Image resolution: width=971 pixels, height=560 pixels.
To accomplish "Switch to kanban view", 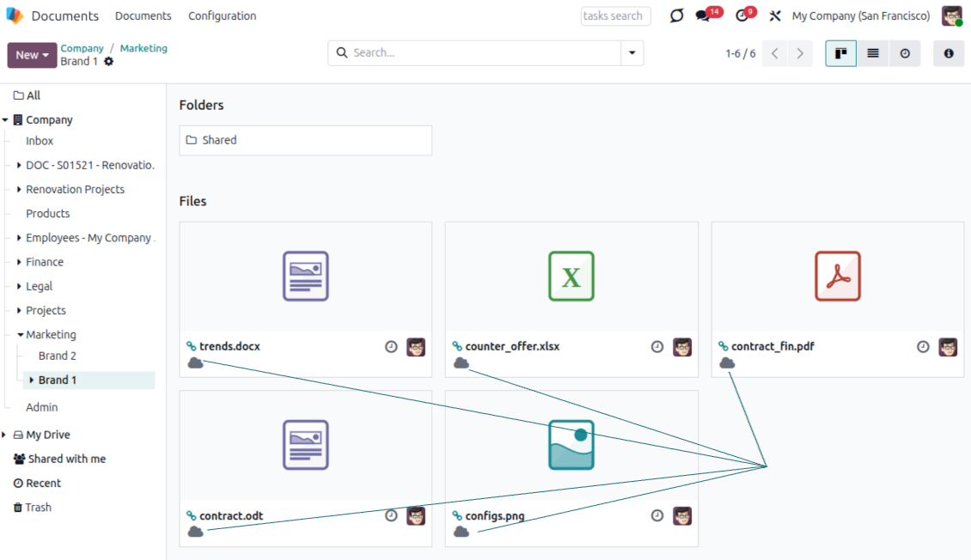I will [840, 53].
